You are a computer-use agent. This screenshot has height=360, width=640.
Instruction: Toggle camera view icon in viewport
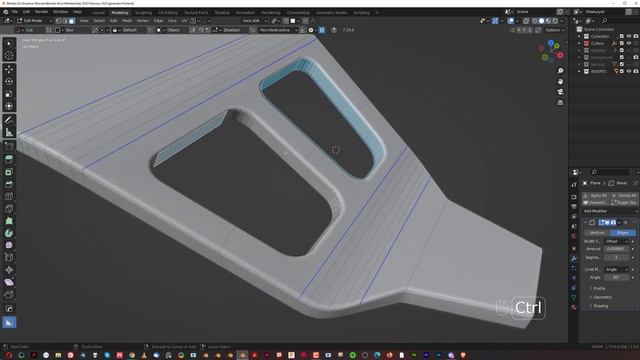point(560,91)
